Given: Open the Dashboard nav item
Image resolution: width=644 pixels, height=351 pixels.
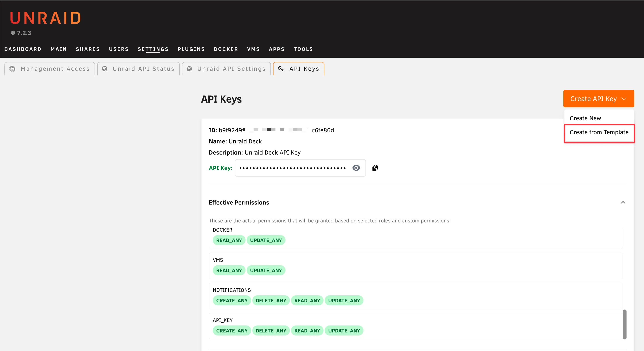Looking at the screenshot, I should point(23,49).
